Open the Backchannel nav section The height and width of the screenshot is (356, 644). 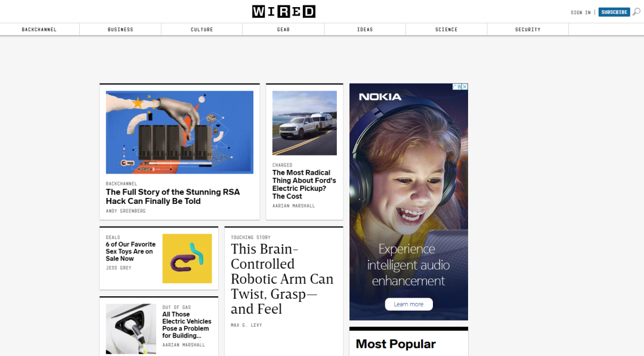point(39,30)
